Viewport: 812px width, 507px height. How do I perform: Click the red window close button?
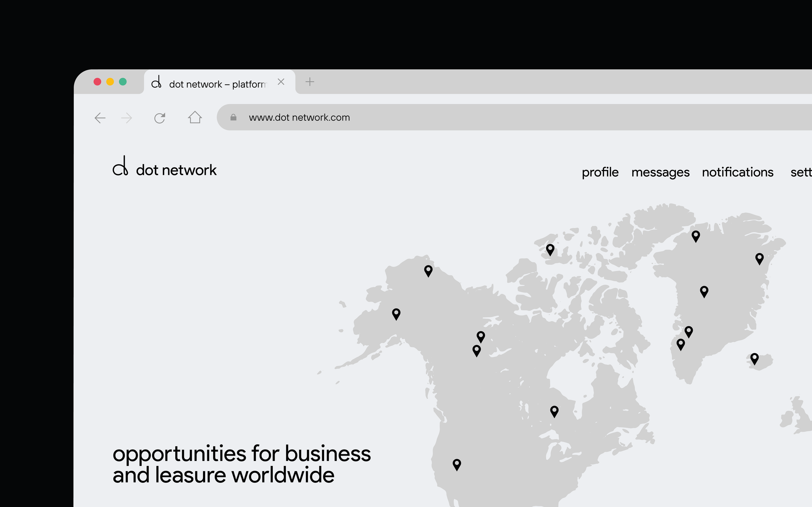click(97, 82)
